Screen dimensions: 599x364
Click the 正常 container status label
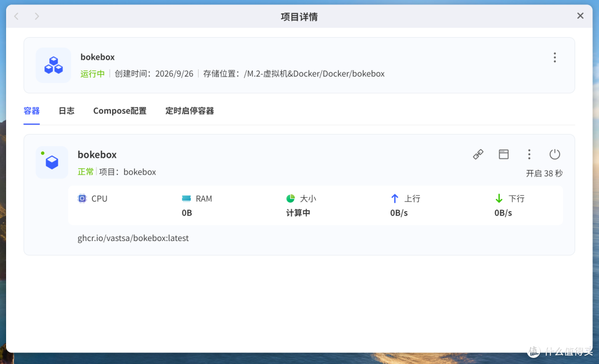[85, 172]
